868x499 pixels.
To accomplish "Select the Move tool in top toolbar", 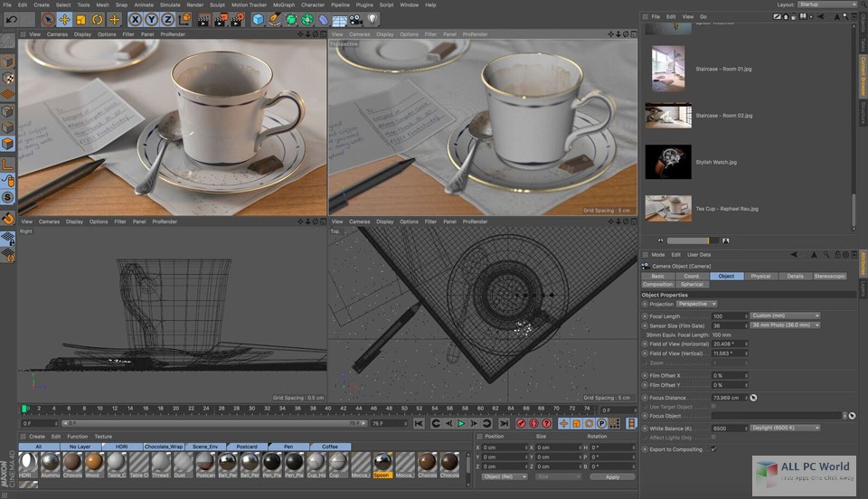I will [64, 19].
